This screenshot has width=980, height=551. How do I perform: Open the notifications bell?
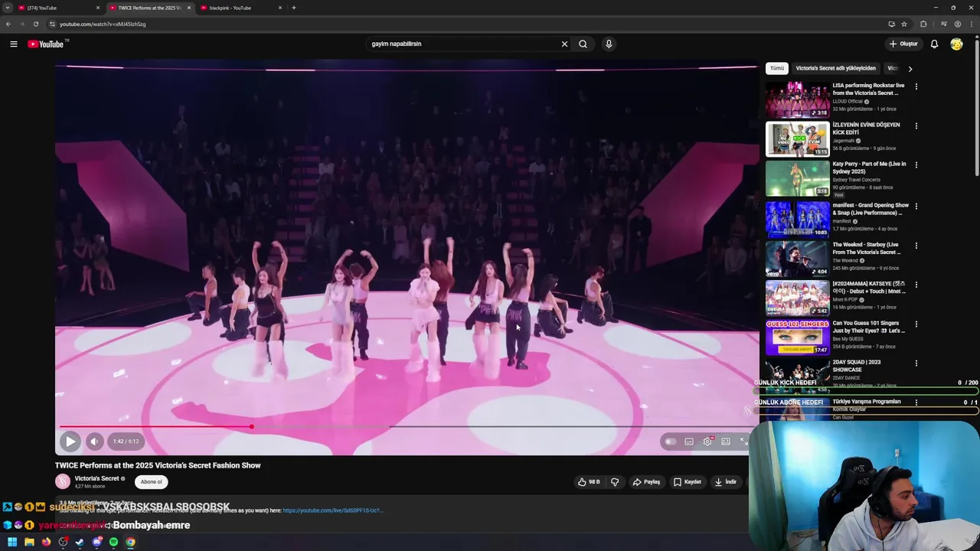(934, 44)
